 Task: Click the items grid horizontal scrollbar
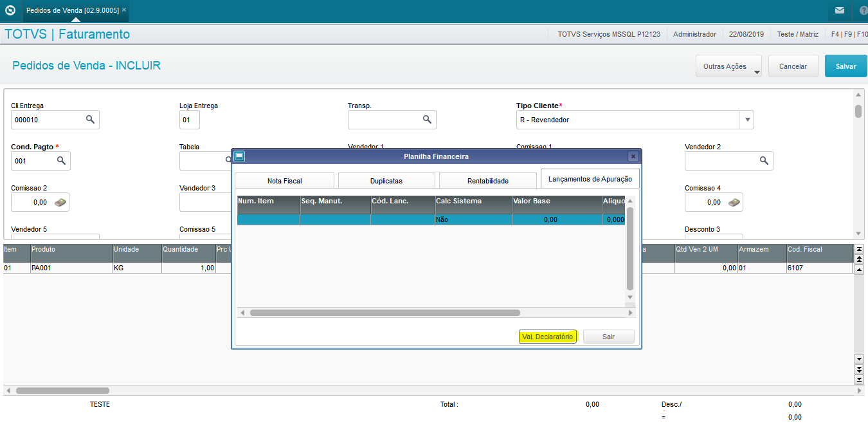coord(63,391)
